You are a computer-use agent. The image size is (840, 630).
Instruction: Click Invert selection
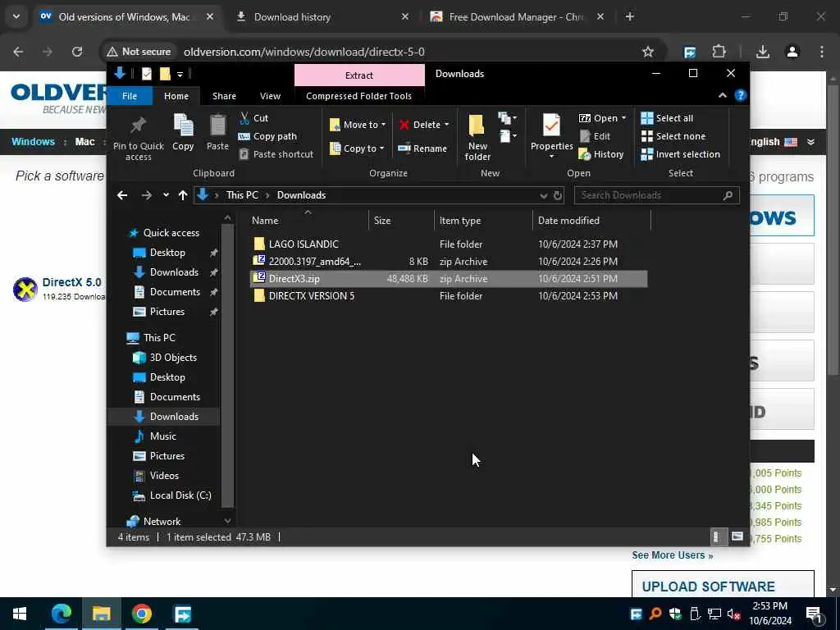click(680, 154)
